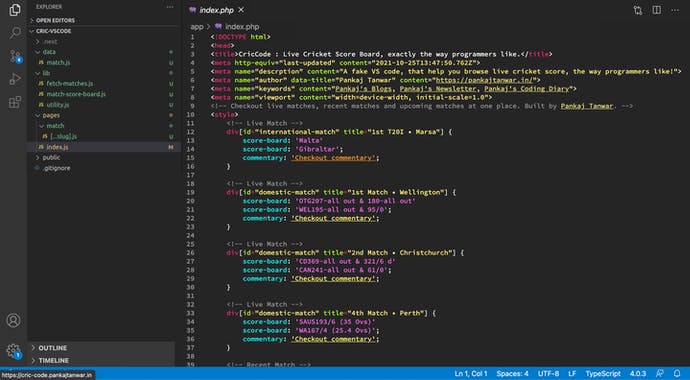Viewport: 690px width, 380px height.
Task: Open Pankaj Tanwar link in comment
Action: [587, 106]
